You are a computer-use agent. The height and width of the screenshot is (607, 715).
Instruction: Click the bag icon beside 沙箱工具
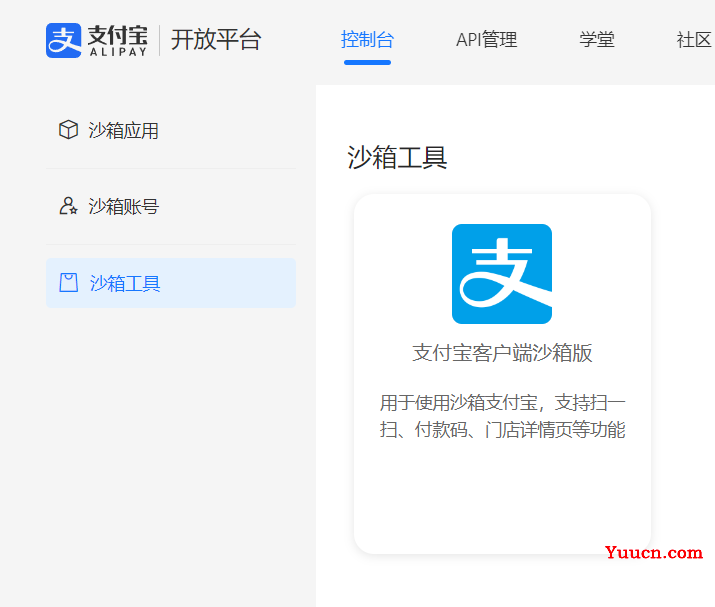coord(68,283)
